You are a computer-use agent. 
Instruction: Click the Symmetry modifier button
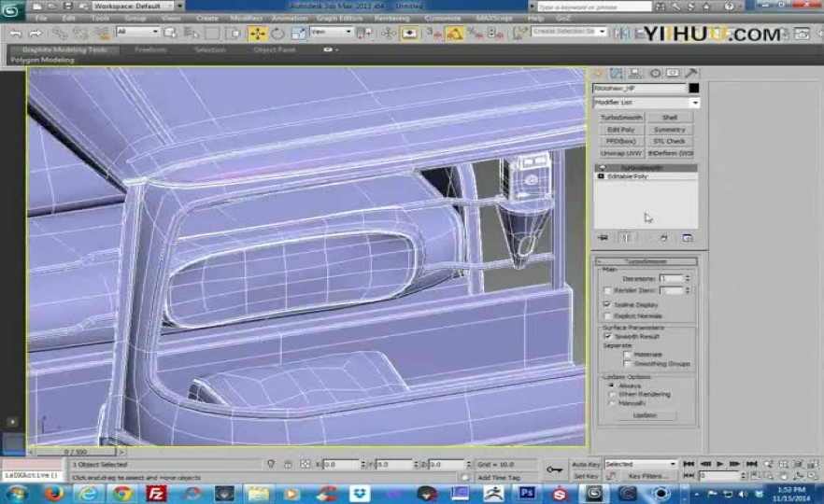pos(670,130)
